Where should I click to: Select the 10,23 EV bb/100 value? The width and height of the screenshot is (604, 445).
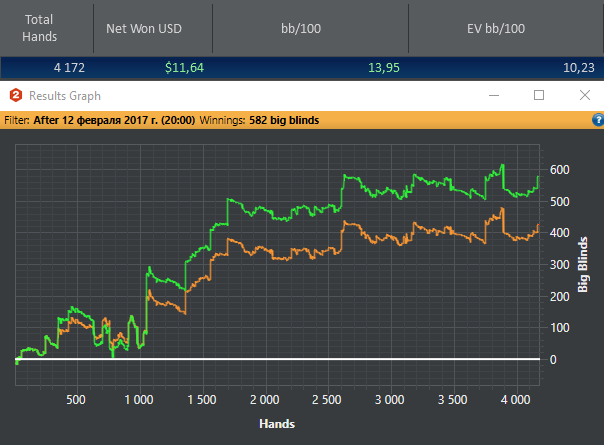[579, 68]
